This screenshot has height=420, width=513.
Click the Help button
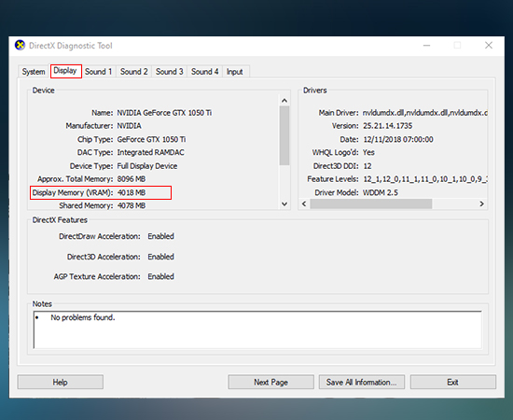coord(61,382)
